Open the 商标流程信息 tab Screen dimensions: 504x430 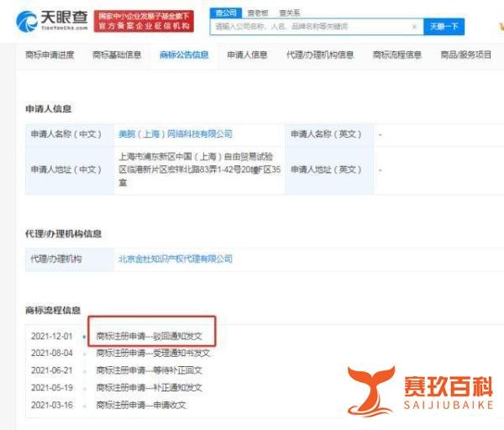pyautogui.click(x=397, y=55)
